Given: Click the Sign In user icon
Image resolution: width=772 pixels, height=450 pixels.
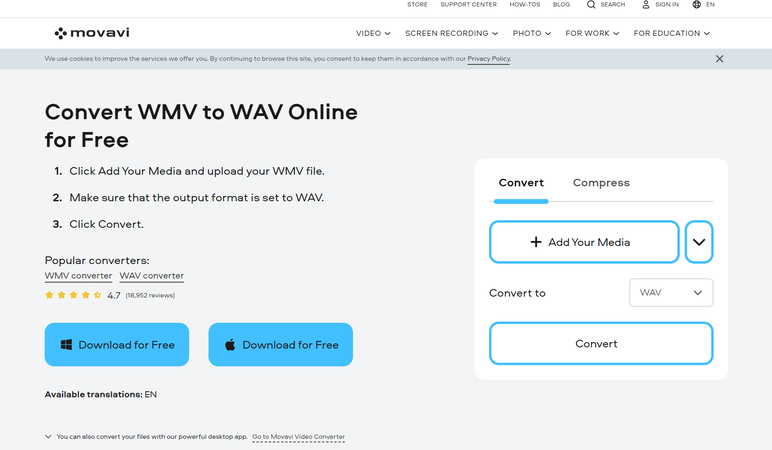Looking at the screenshot, I should click(x=645, y=4).
